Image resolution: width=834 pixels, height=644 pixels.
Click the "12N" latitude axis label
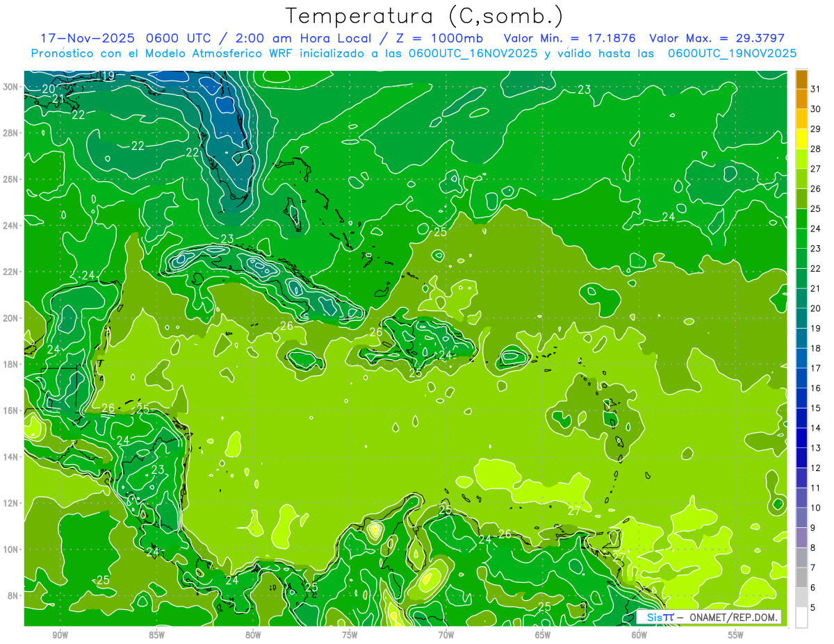(x=11, y=503)
